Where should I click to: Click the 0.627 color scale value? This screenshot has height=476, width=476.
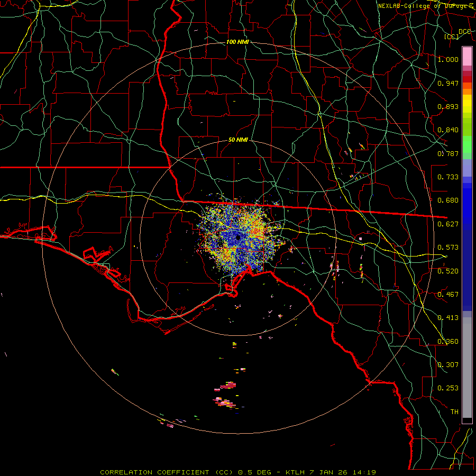click(448, 224)
